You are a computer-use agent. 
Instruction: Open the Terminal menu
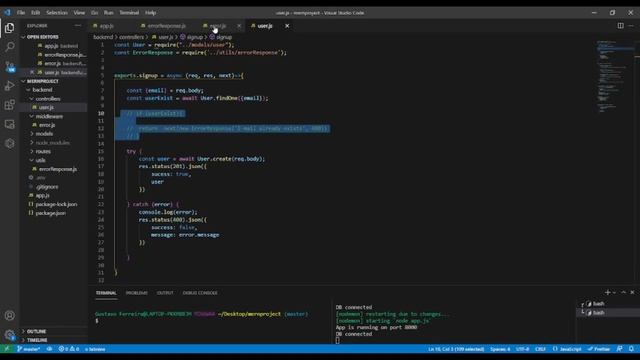129,13
